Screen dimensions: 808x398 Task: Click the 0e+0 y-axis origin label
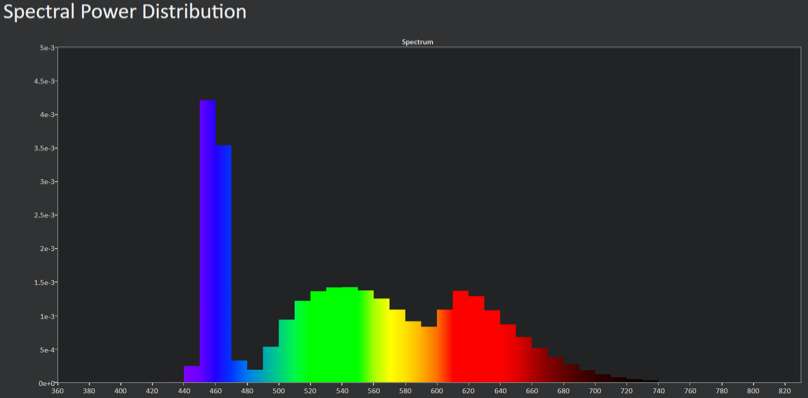click(x=47, y=383)
